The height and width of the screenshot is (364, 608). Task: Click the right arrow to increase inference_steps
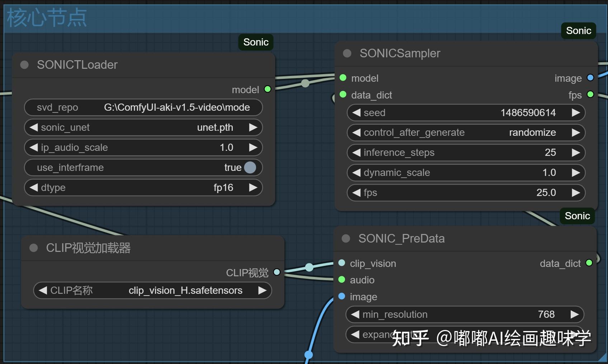point(576,153)
